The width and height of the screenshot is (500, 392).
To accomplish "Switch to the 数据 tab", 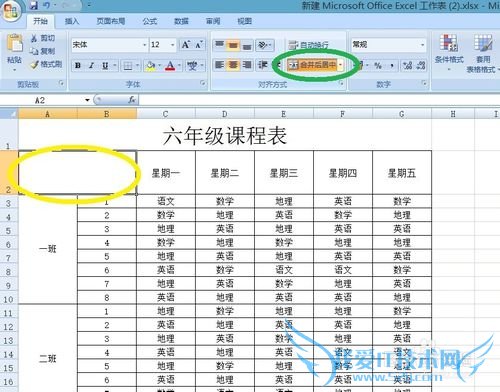I will (x=181, y=21).
